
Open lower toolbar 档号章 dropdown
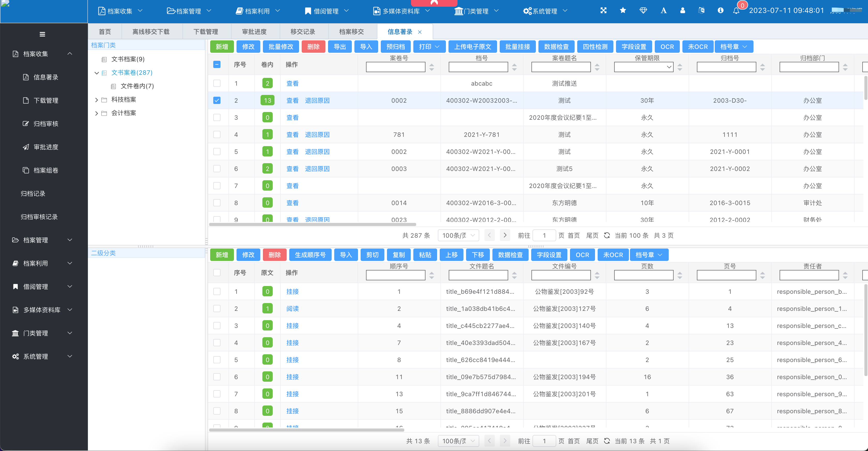649,255
